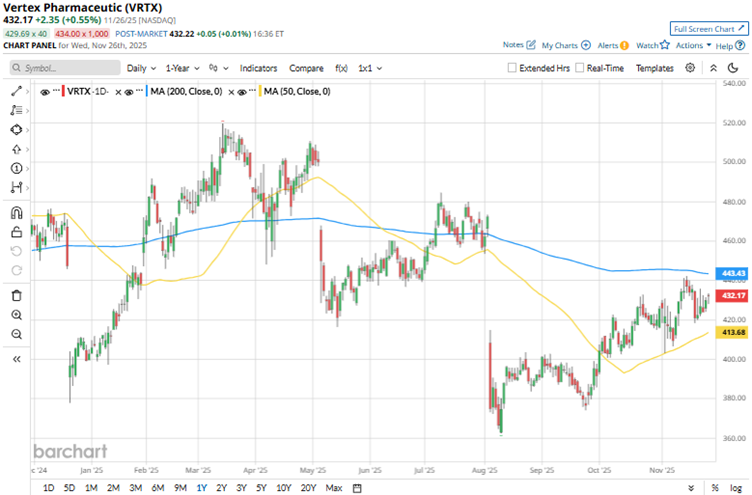Screen dimensions: 752x495
Task: Select the trend line drawing tool
Action: coord(17,91)
